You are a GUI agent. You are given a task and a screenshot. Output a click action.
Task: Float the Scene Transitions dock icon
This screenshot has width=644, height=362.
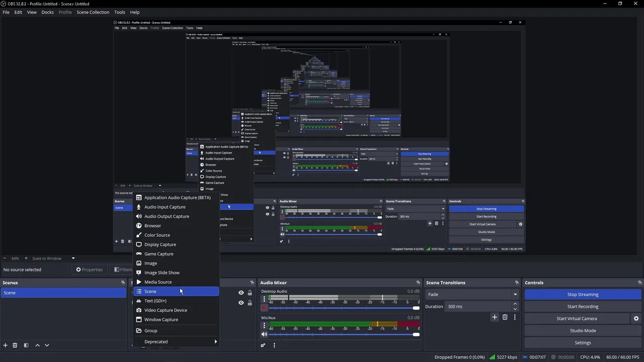coord(517,283)
